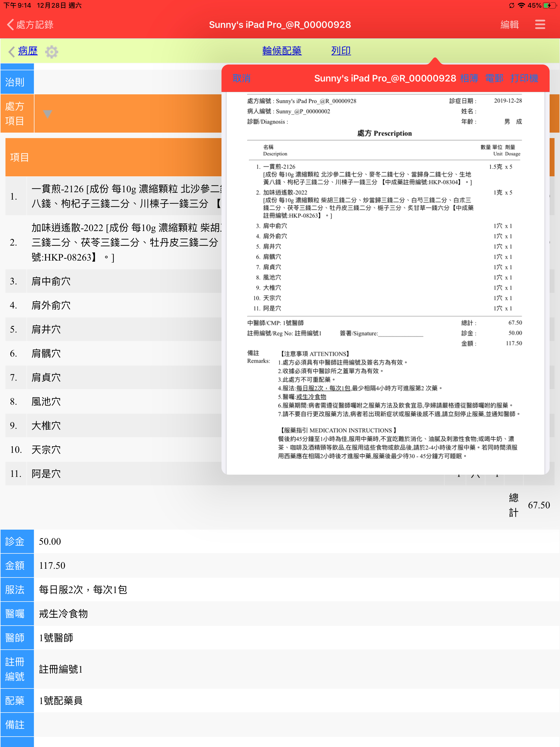Click the 配藥 blue label
The image size is (560, 747).
point(17,701)
